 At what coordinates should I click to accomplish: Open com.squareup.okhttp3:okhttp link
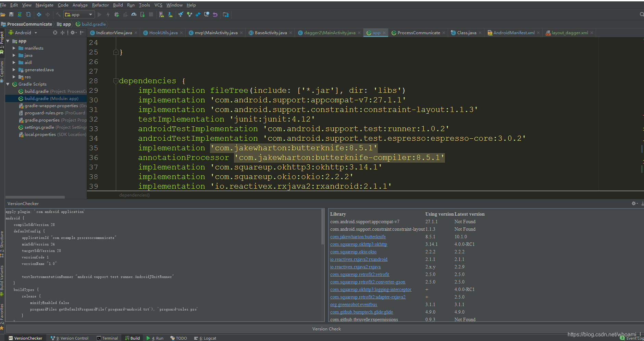[x=359, y=244]
